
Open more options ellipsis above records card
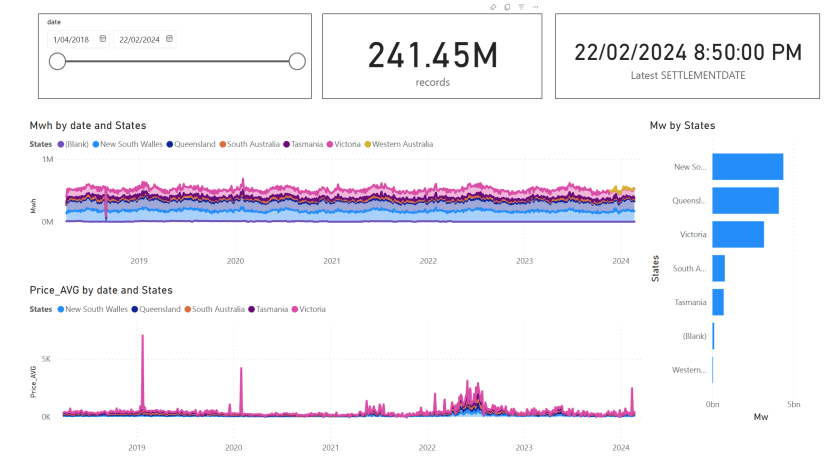536,7
